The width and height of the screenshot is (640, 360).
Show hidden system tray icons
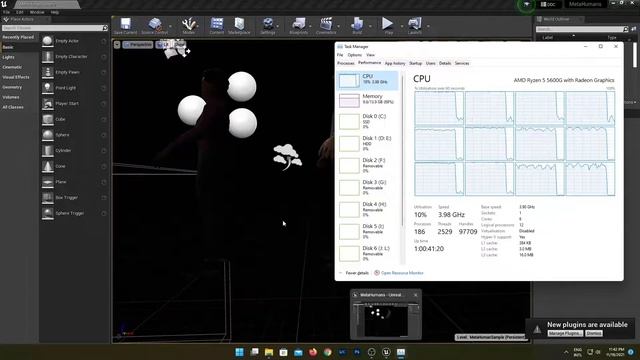pos(566,352)
